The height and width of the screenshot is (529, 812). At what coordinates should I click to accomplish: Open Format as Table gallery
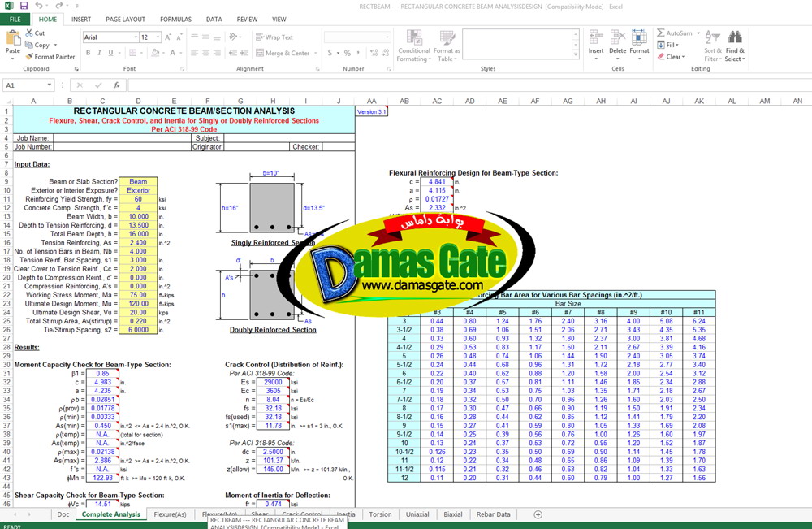click(447, 46)
